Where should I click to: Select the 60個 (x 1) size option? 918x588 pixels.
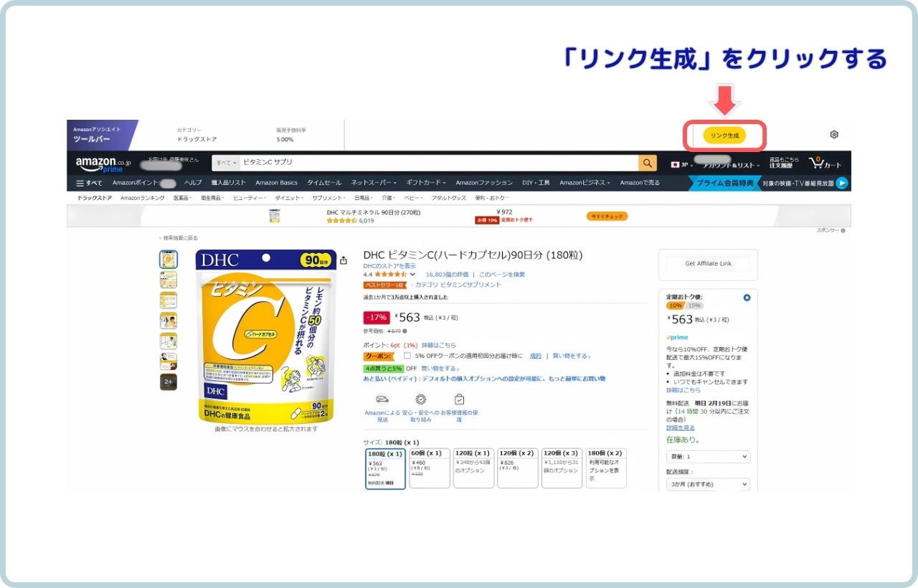[430, 468]
